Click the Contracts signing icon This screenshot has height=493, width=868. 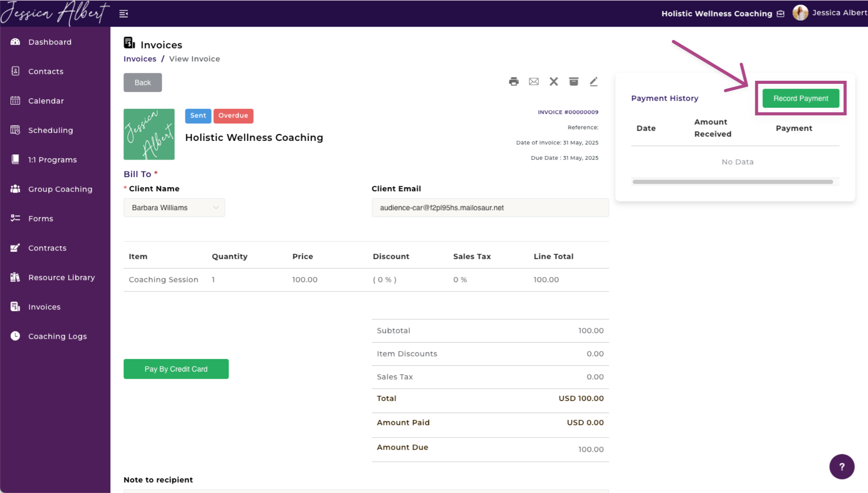(x=15, y=248)
